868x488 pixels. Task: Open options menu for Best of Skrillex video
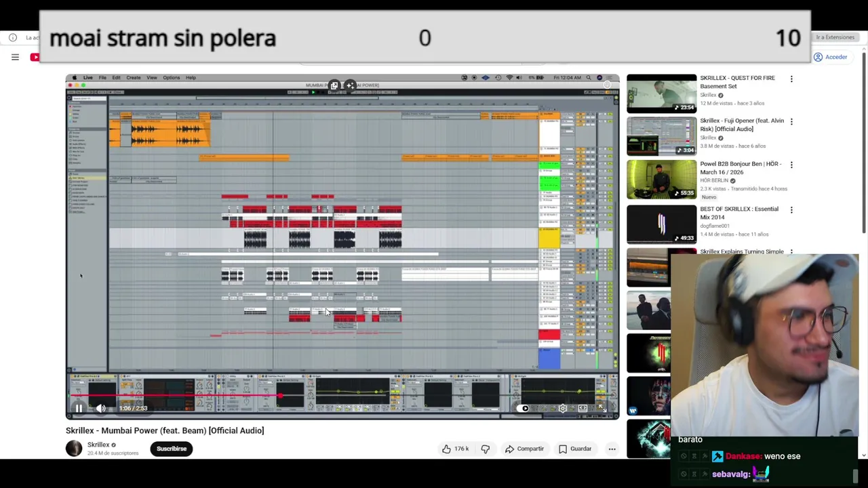pos(791,209)
